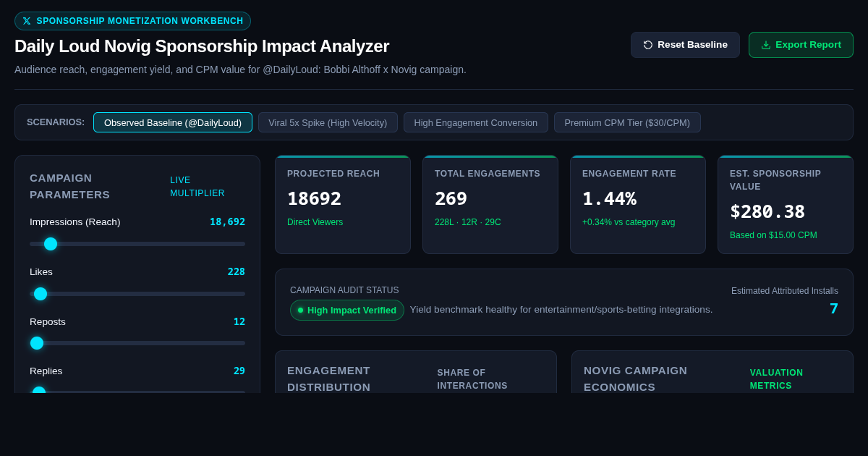868x456 pixels.
Task: Click the green dot in the verified badge
Action: [x=301, y=310]
